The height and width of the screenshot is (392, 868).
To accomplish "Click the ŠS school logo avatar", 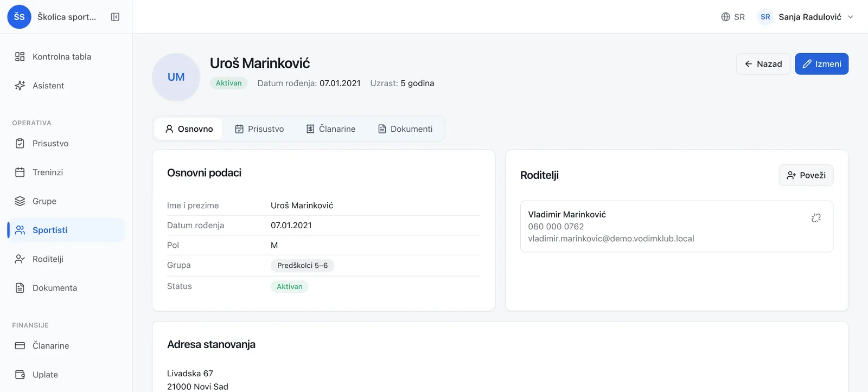I will click(x=19, y=17).
